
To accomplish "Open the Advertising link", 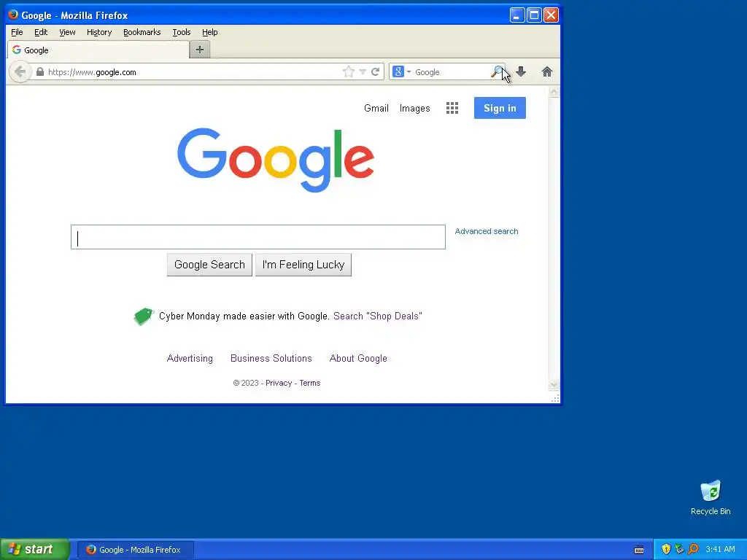I will click(190, 359).
